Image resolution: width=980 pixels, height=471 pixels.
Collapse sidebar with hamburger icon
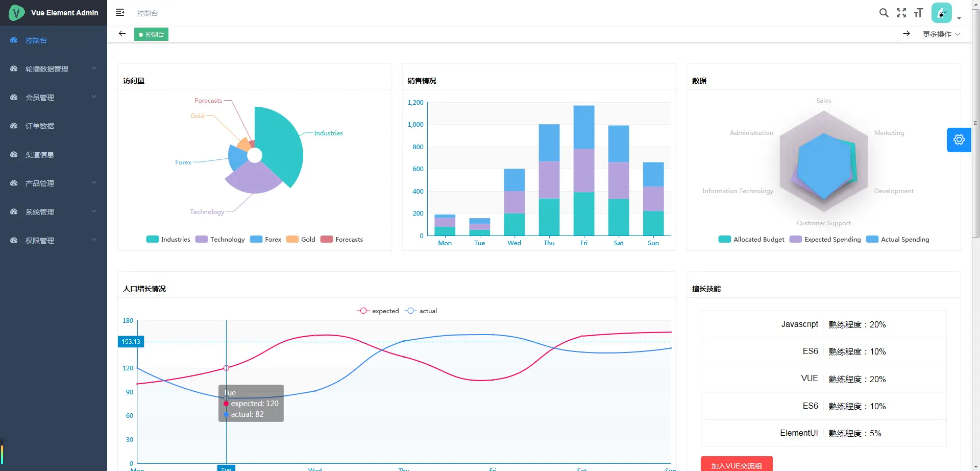pyautogui.click(x=120, y=13)
